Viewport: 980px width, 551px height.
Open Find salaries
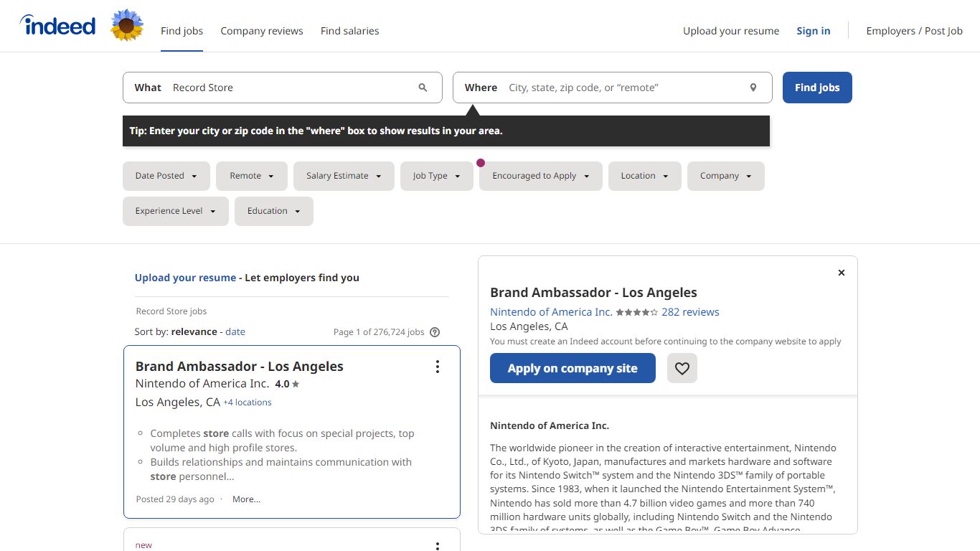tap(350, 31)
